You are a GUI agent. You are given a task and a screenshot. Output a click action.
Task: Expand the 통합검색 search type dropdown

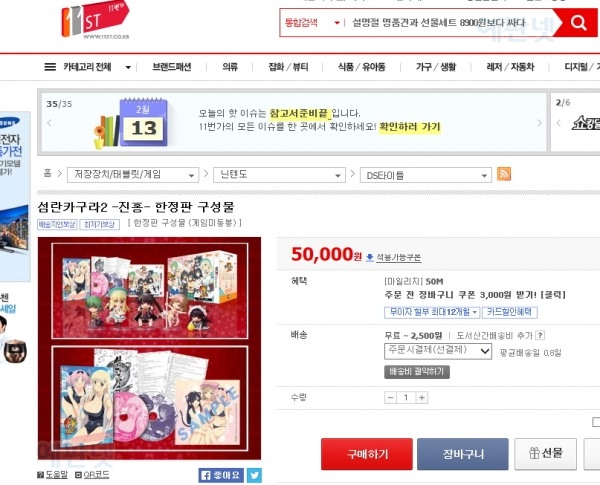pos(312,23)
